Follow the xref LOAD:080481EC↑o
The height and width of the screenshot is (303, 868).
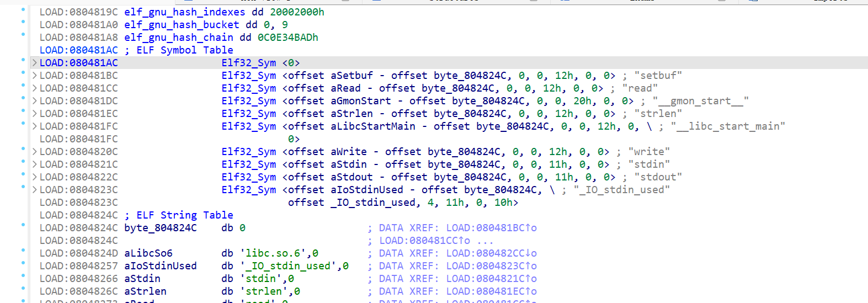click(491, 291)
